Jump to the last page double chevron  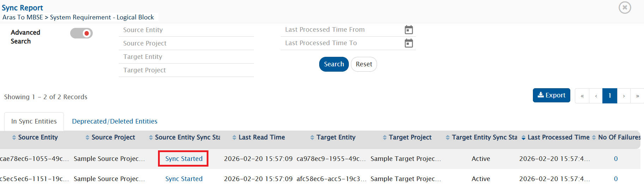pyautogui.click(x=637, y=96)
